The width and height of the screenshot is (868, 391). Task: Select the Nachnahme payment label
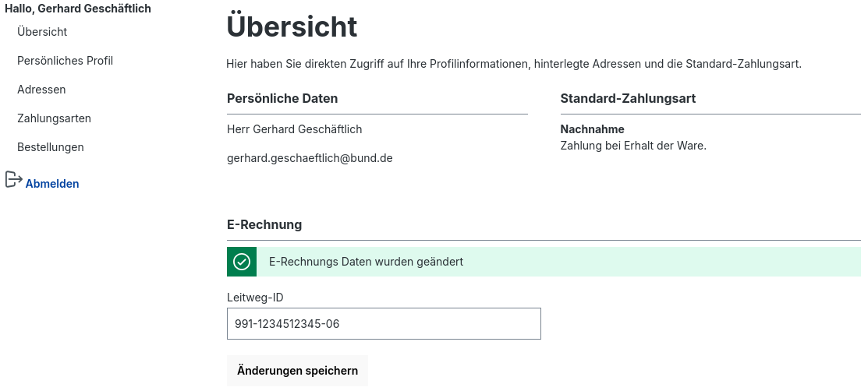tap(592, 129)
